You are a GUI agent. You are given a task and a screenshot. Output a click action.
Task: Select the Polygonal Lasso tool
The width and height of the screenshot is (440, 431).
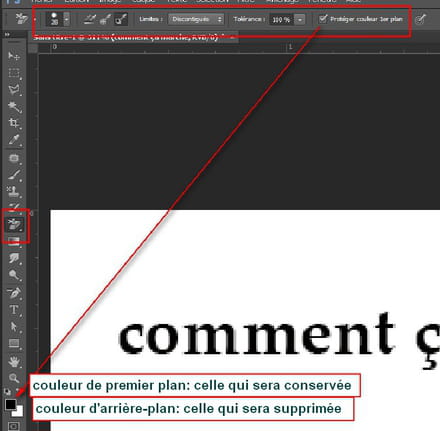pyautogui.click(x=14, y=90)
